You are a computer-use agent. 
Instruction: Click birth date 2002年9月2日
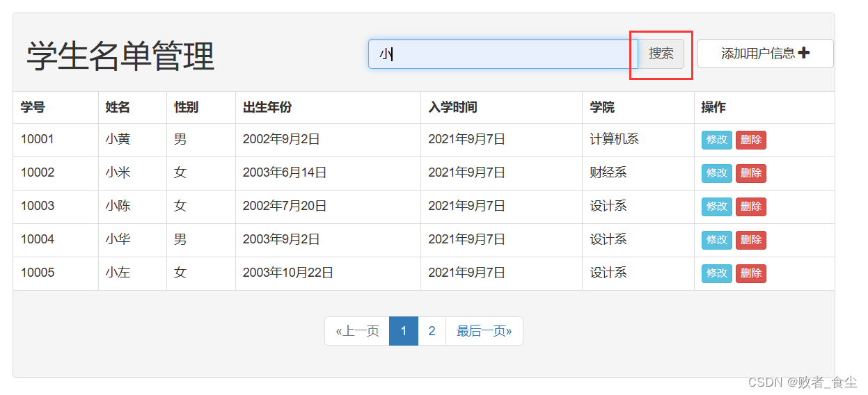[281, 139]
